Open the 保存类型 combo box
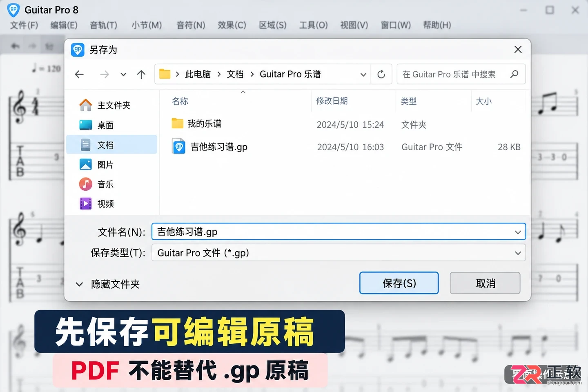The width and height of the screenshot is (588, 392). pos(339,253)
